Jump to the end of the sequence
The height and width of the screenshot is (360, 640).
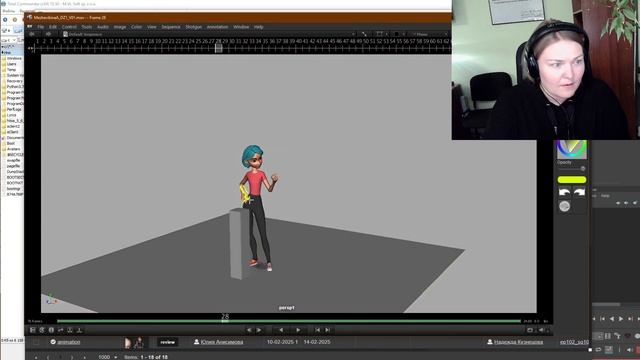327,330
